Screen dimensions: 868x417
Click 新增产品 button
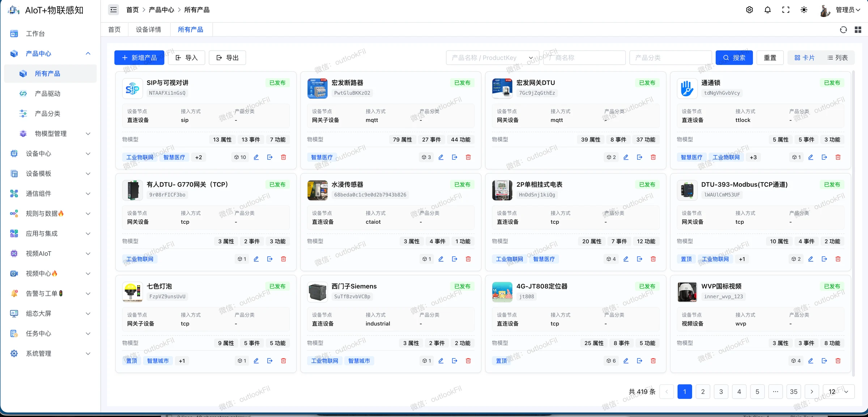(x=139, y=58)
